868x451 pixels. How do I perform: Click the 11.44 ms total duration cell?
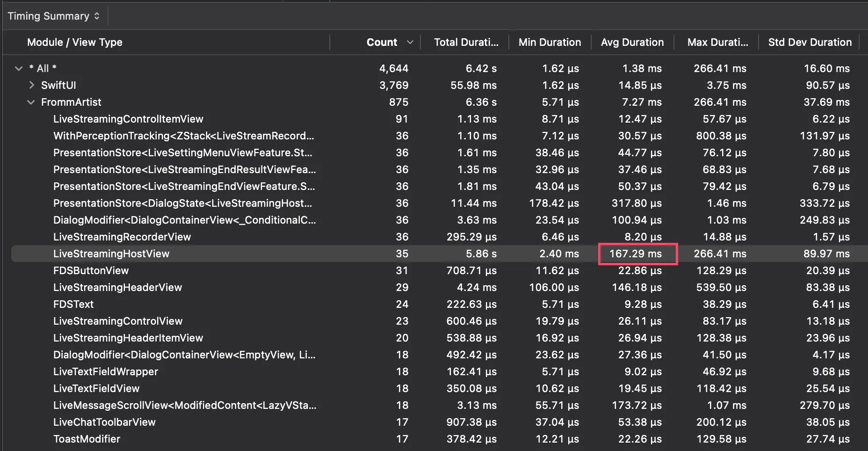click(474, 203)
